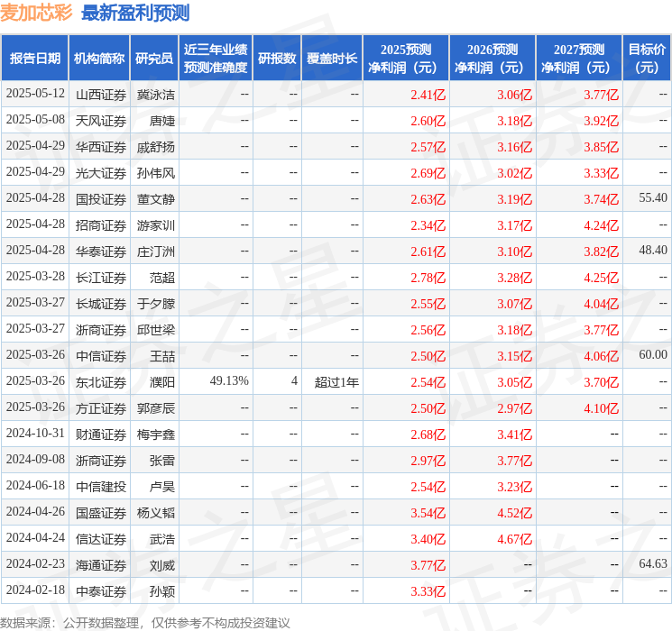Image resolution: width=672 pixels, height=631 pixels.
Task: Click 2.78亿 in 长江证券 row
Action: point(428,278)
